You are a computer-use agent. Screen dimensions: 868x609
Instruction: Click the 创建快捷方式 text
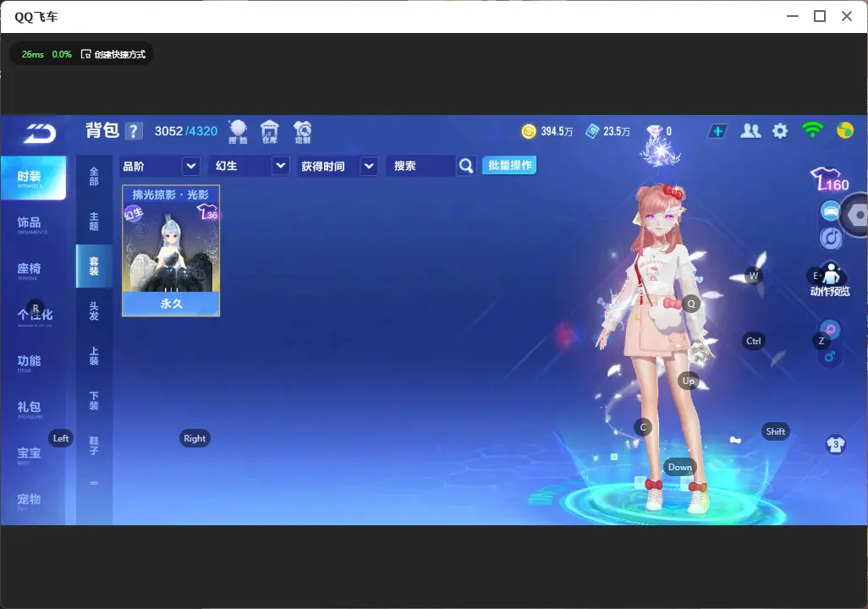(119, 54)
